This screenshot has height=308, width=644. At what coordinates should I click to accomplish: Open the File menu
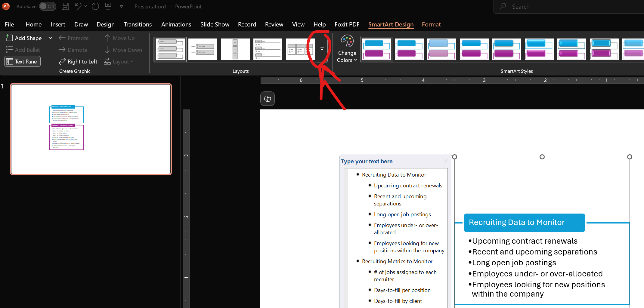(x=9, y=24)
